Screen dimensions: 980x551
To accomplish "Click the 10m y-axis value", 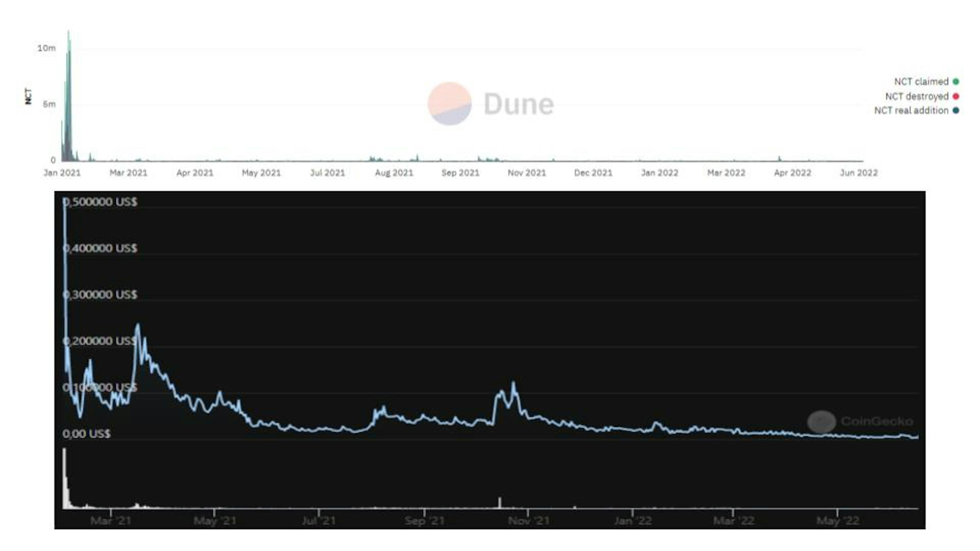I will pos(46,48).
